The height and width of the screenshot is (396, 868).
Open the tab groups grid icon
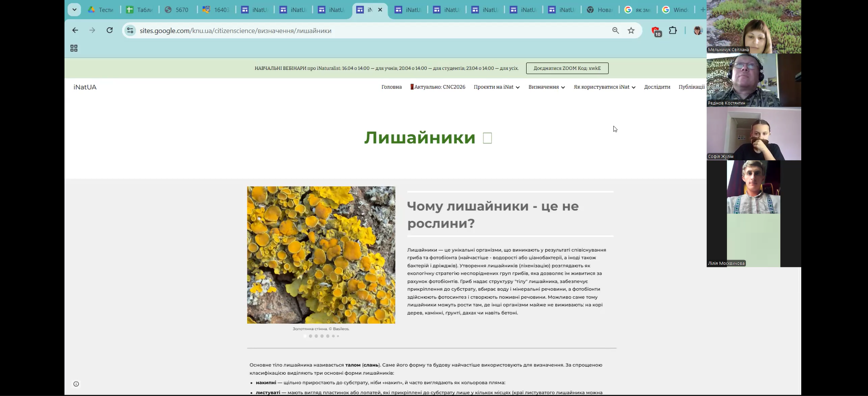74,48
